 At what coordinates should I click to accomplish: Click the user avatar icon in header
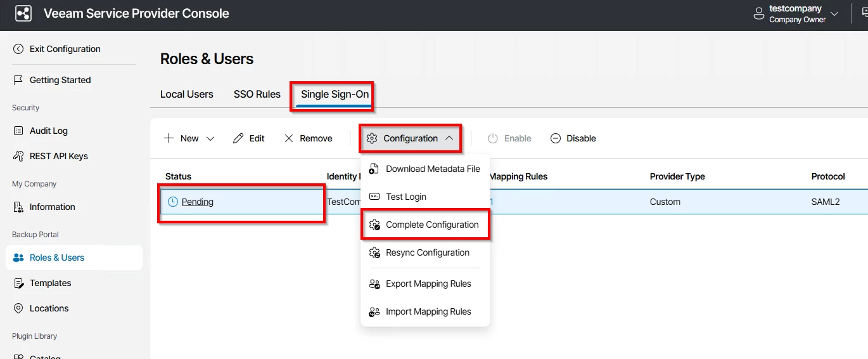(758, 13)
